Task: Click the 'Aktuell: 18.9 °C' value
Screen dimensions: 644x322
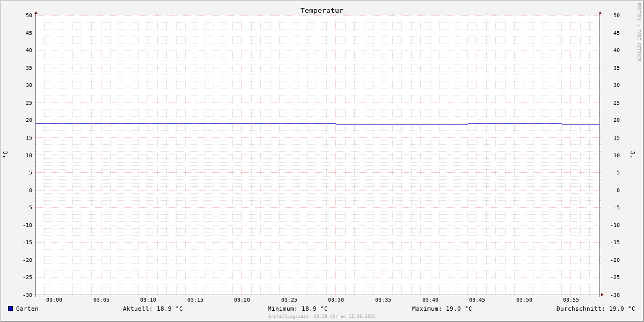Action: 153,309
